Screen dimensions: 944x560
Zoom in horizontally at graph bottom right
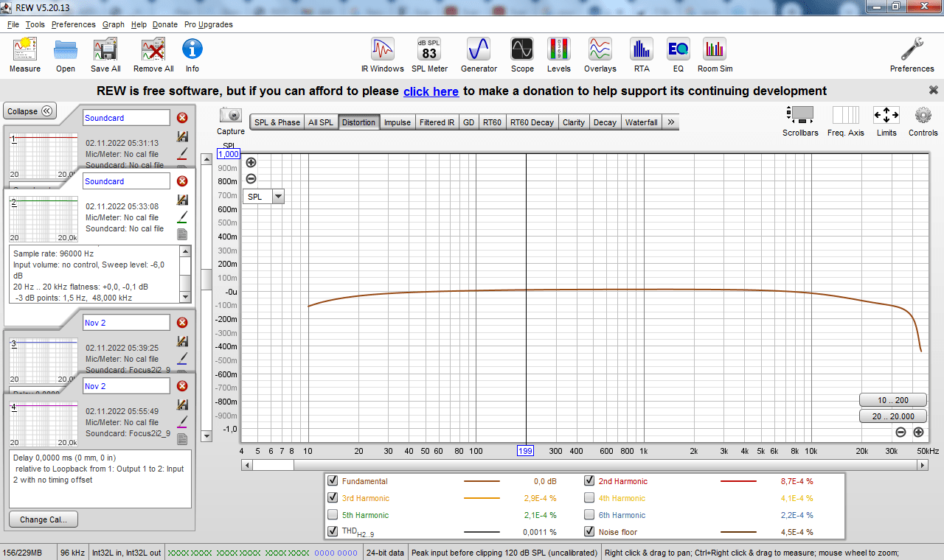[x=918, y=433]
